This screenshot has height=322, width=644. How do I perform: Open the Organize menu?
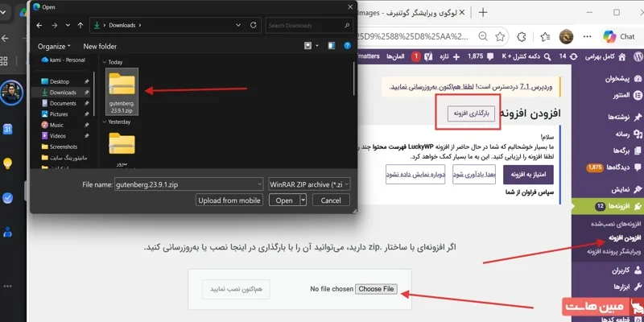click(54, 47)
